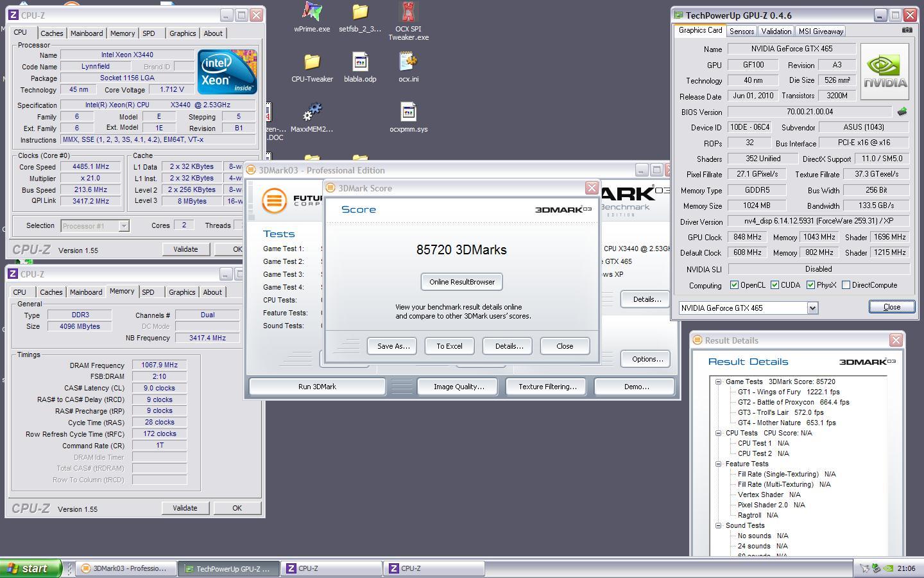Switch to Sensors tab in GPU-Z
The image size is (924, 578).
point(742,31)
